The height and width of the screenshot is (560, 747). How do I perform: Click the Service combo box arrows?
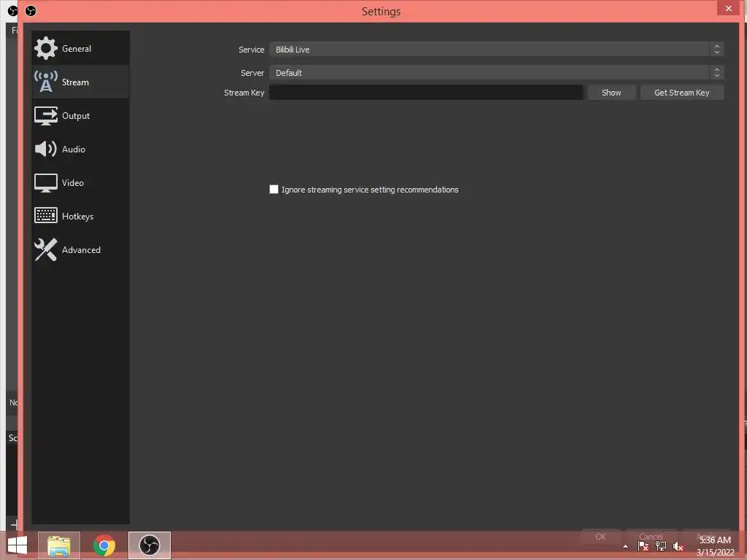[x=716, y=49]
